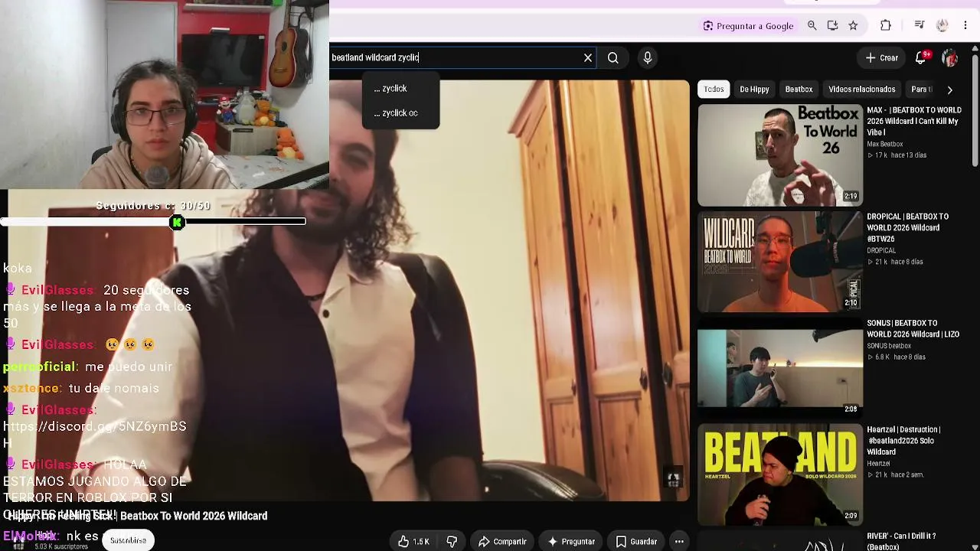Screen dimensions: 980x551
Task: Go to the SONUS beatbox channel name
Action: coord(889,346)
